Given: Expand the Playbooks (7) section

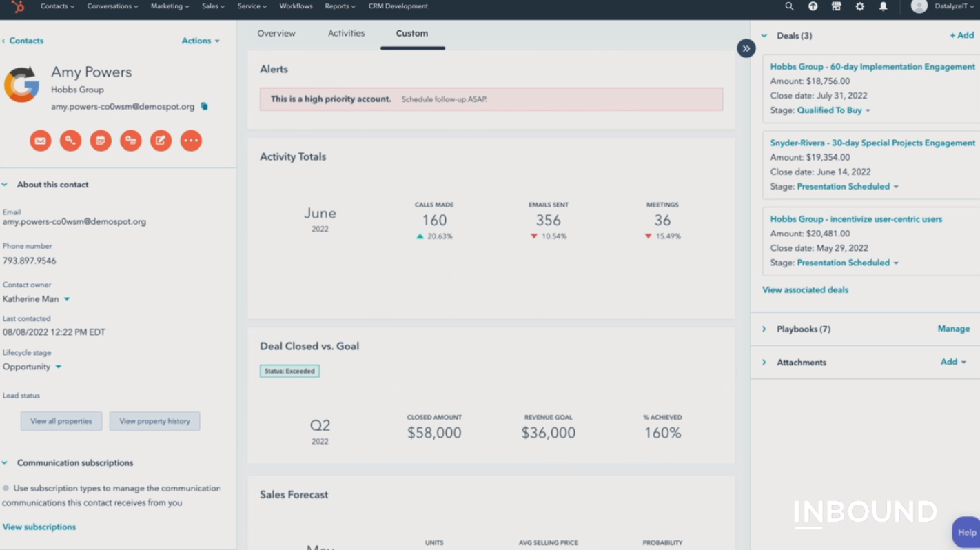Looking at the screenshot, I should click(x=764, y=329).
